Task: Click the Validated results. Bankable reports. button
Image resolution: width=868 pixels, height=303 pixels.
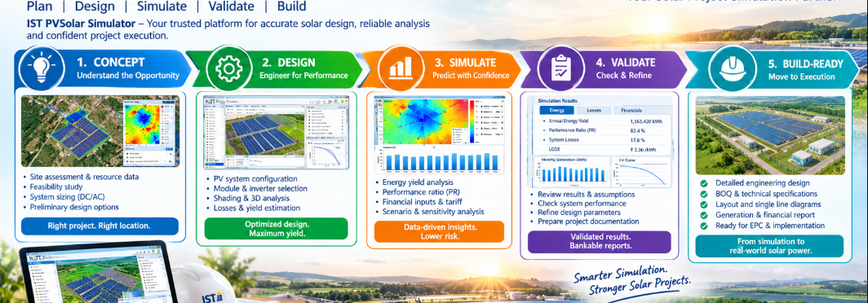Action: [x=599, y=242]
